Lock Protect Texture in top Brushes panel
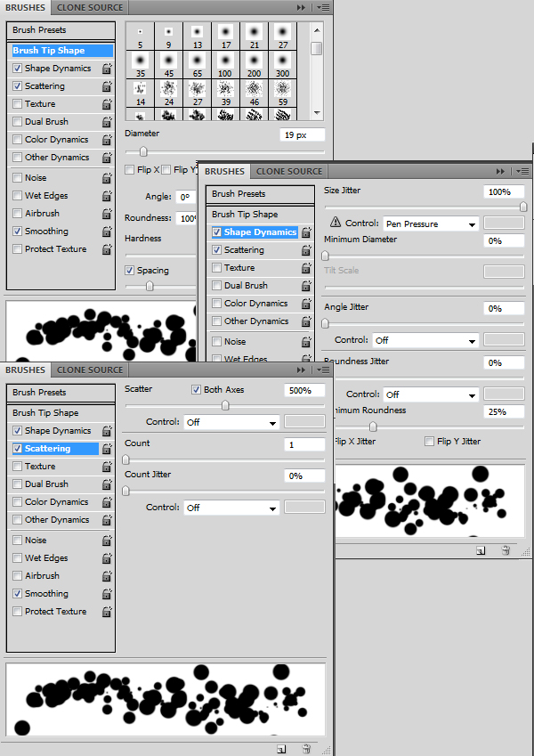Image resolution: width=534 pixels, height=756 pixels. 107,249
